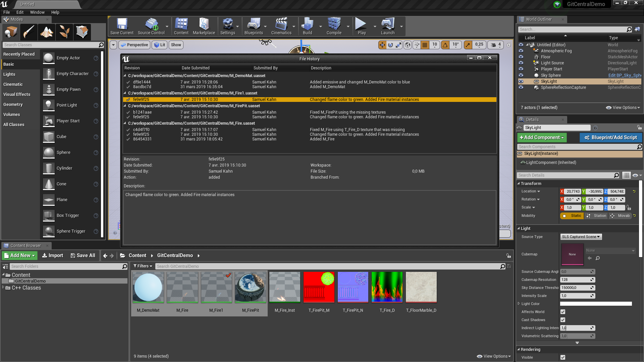Select the Visual Effects category tab
Screen dimensions: 644x362
point(17,95)
